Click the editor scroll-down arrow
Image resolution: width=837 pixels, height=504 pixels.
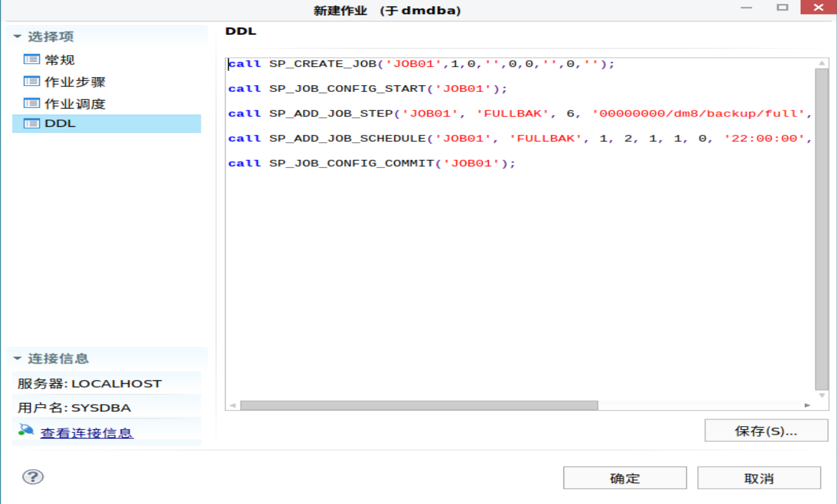point(822,395)
